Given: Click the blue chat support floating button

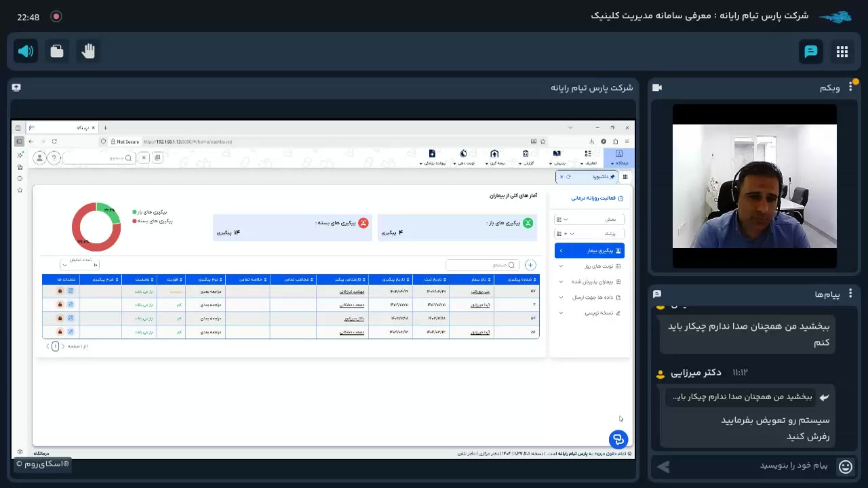Looking at the screenshot, I should coord(618,439).
